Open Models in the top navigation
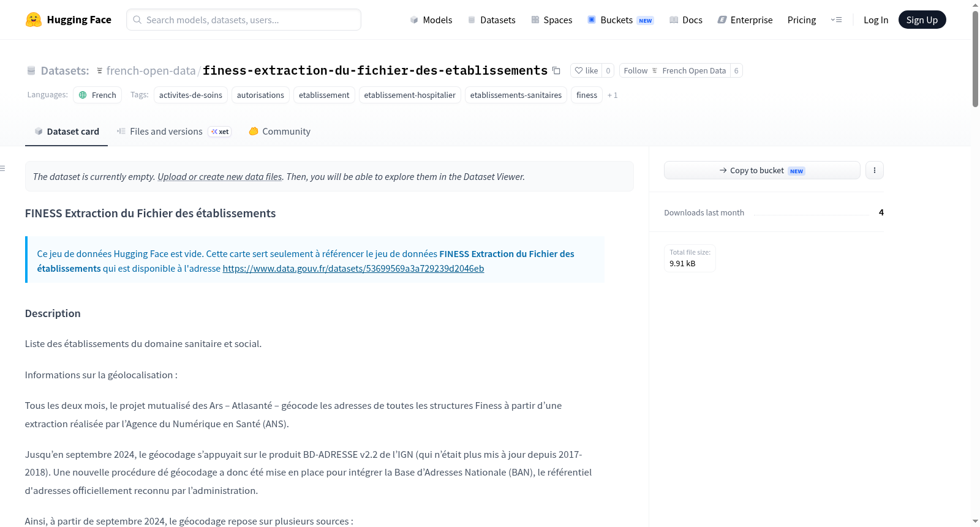 (x=431, y=20)
